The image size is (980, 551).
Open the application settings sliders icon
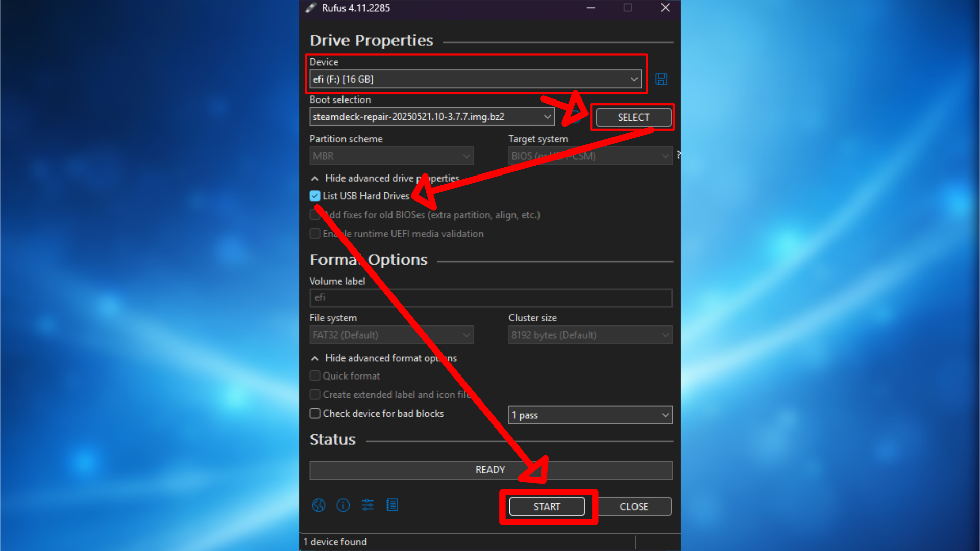click(x=367, y=505)
